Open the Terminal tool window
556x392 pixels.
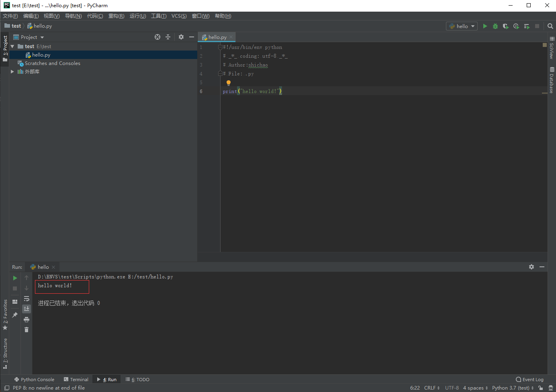pos(76,380)
